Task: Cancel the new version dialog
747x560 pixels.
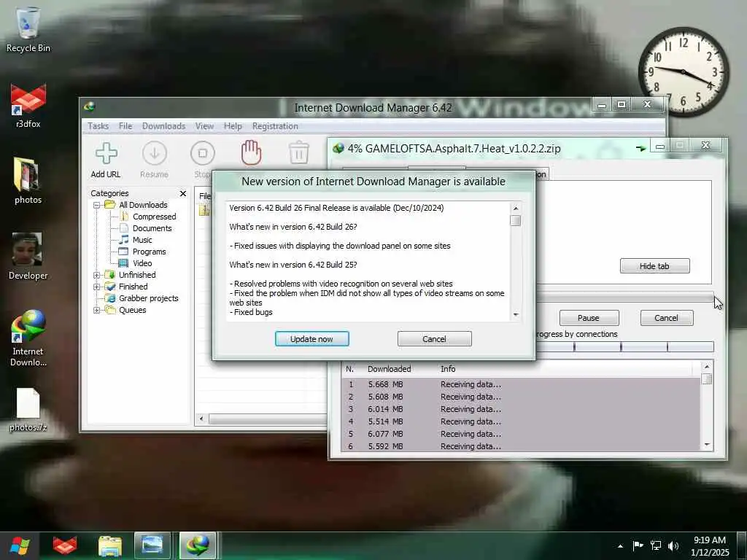Action: coord(435,339)
